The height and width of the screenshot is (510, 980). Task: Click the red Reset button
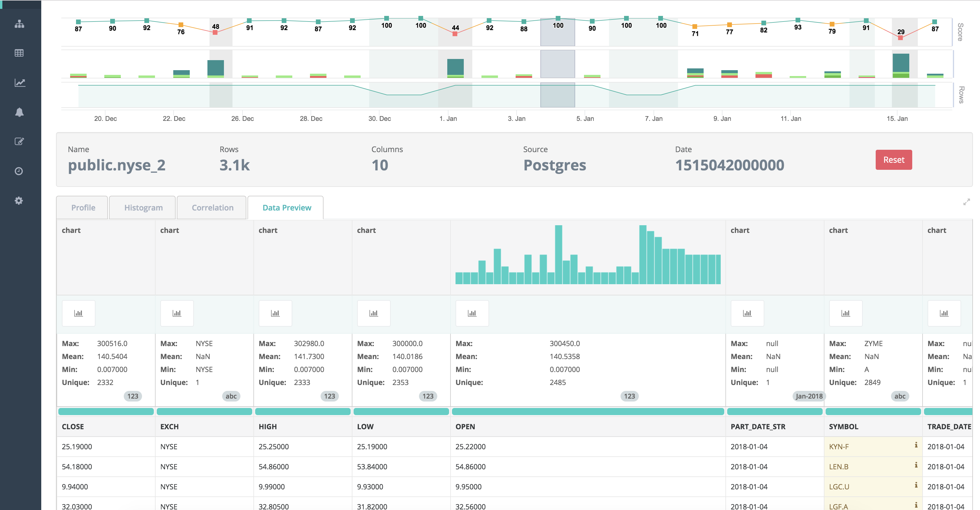tap(893, 160)
